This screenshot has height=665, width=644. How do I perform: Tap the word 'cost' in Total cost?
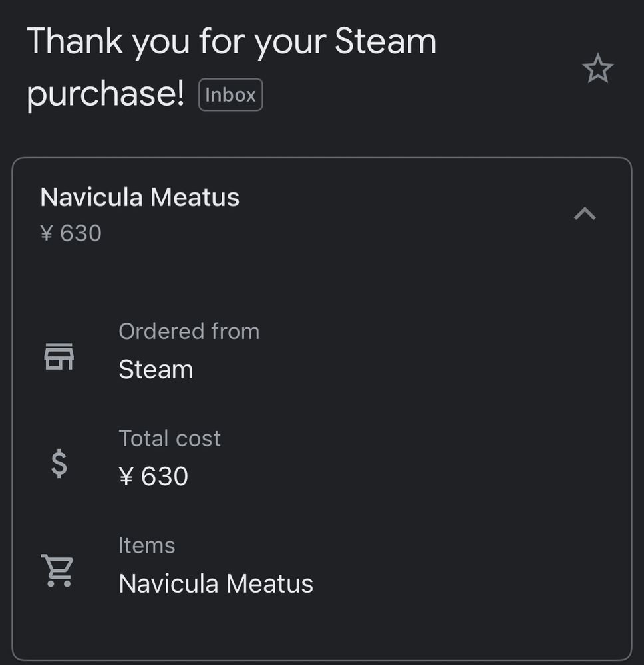197,438
